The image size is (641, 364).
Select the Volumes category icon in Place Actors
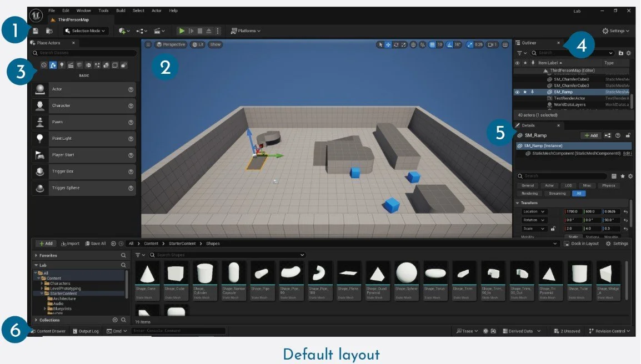115,65
